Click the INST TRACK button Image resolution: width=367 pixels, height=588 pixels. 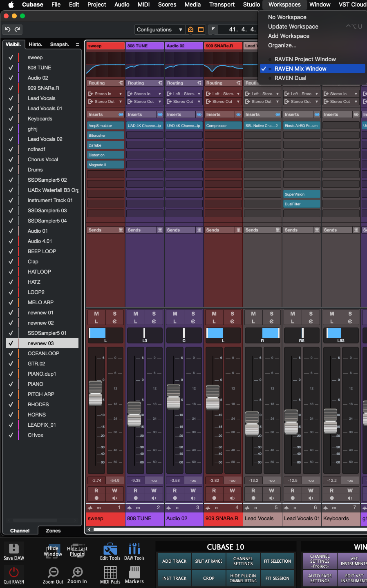click(174, 578)
